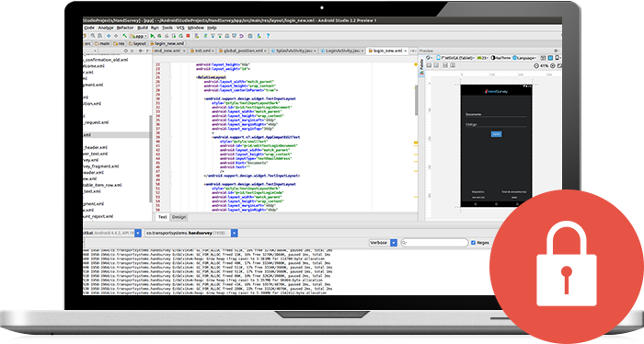The width and height of the screenshot is (644, 344).
Task: Toggle the Regex checkbox in logcat
Action: (x=473, y=243)
